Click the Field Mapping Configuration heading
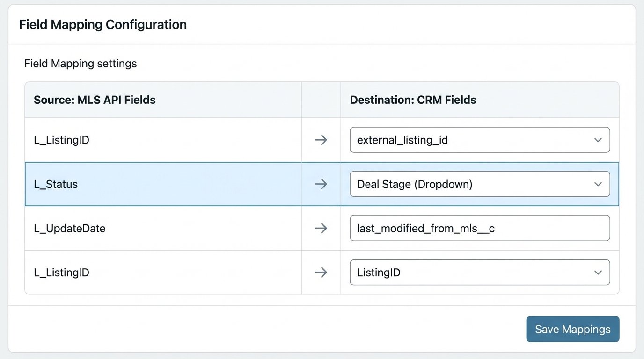644x359 pixels. click(x=102, y=24)
